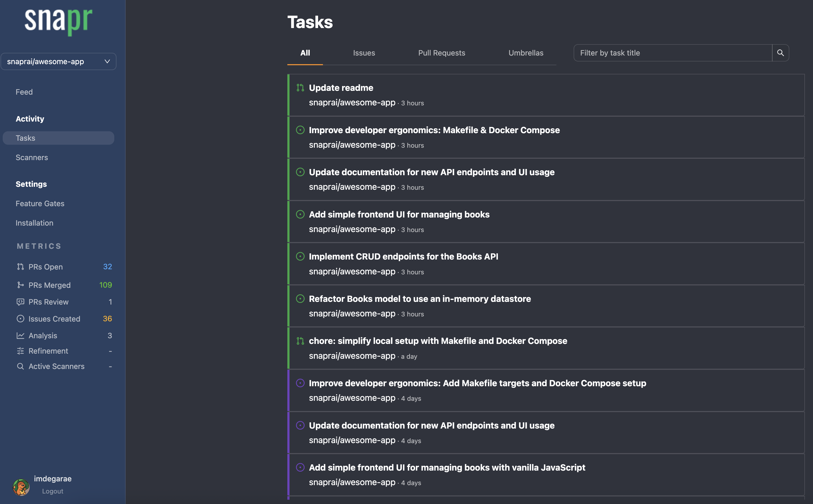Image resolution: width=813 pixels, height=504 pixels.
Task: Switch to the Umbrellas tab
Action: [x=526, y=53]
